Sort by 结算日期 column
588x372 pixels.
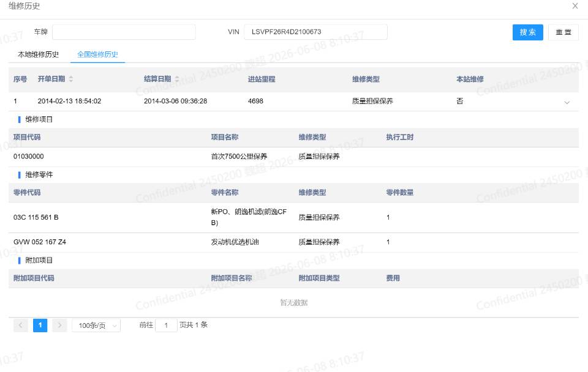point(177,79)
